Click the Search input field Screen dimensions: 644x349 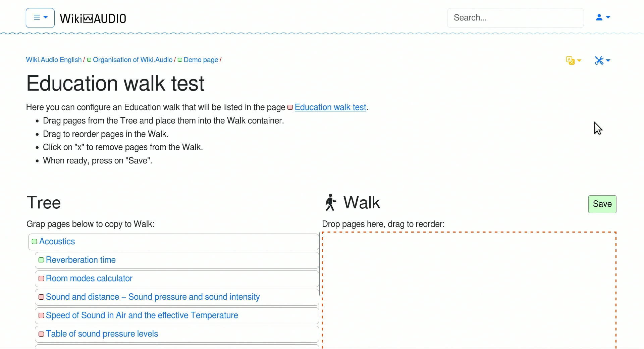tap(516, 18)
